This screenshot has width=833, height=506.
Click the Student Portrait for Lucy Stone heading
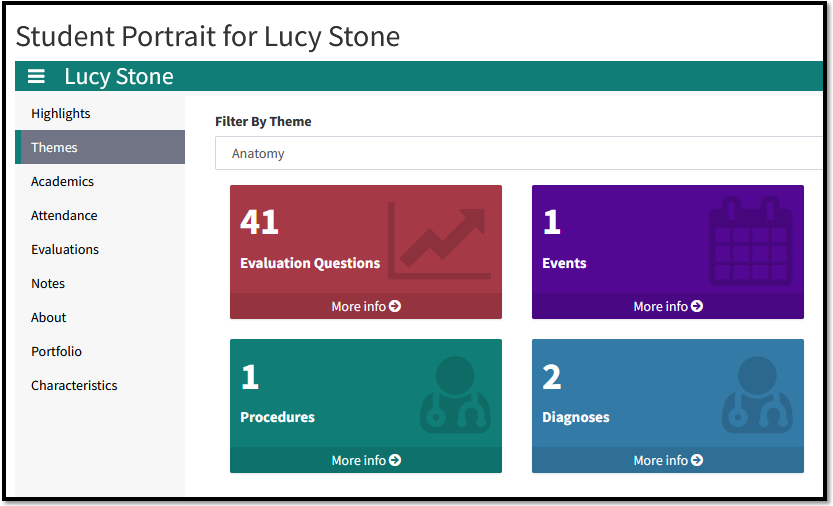pos(208,37)
